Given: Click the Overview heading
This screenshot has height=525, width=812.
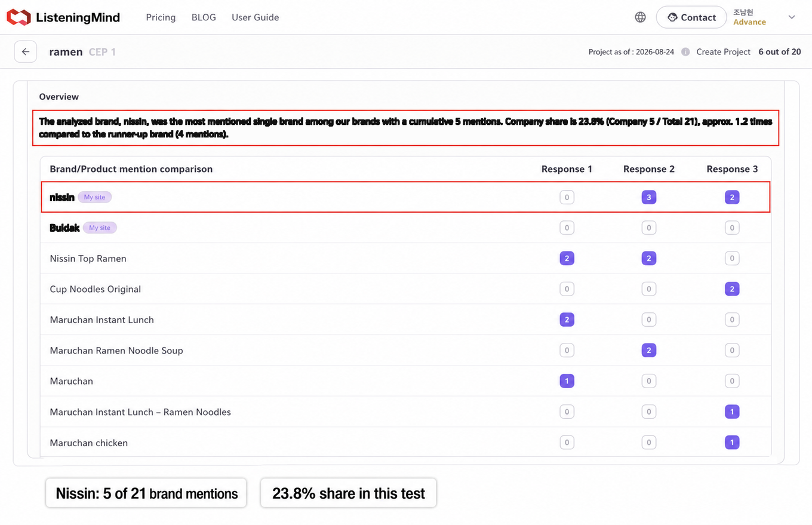Looking at the screenshot, I should tap(59, 97).
